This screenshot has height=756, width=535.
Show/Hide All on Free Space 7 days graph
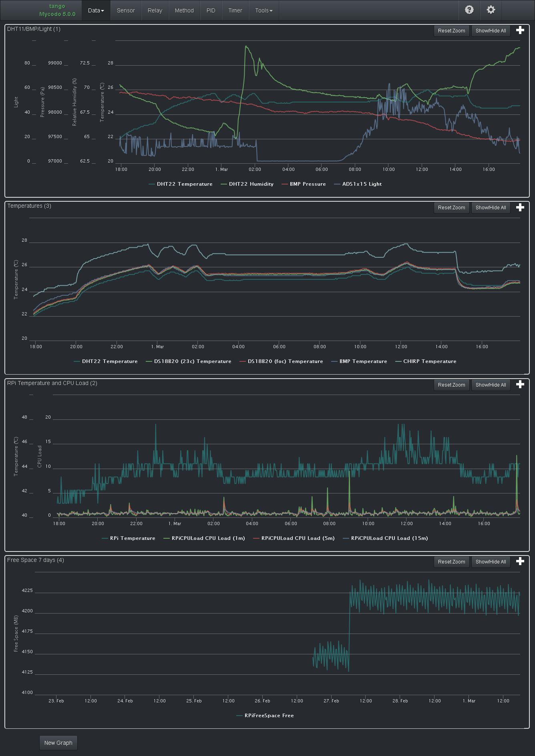(x=491, y=562)
